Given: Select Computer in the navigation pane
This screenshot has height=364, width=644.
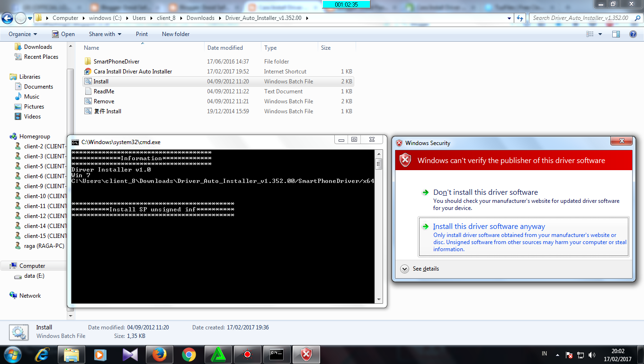Looking at the screenshot, I should (32, 266).
